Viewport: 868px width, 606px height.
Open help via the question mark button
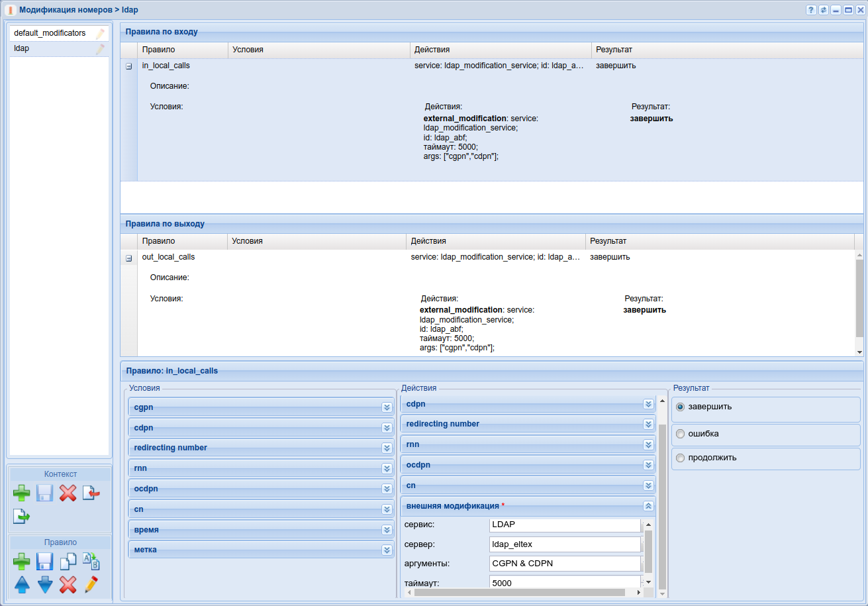[x=810, y=10]
